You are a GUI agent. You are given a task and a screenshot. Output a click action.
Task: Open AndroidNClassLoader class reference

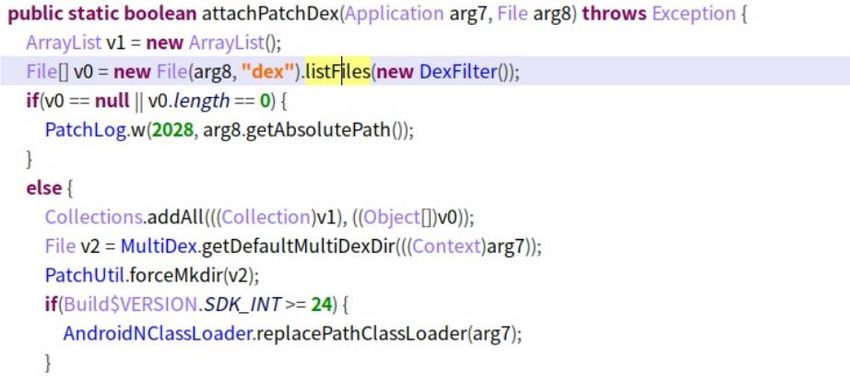[x=157, y=334]
